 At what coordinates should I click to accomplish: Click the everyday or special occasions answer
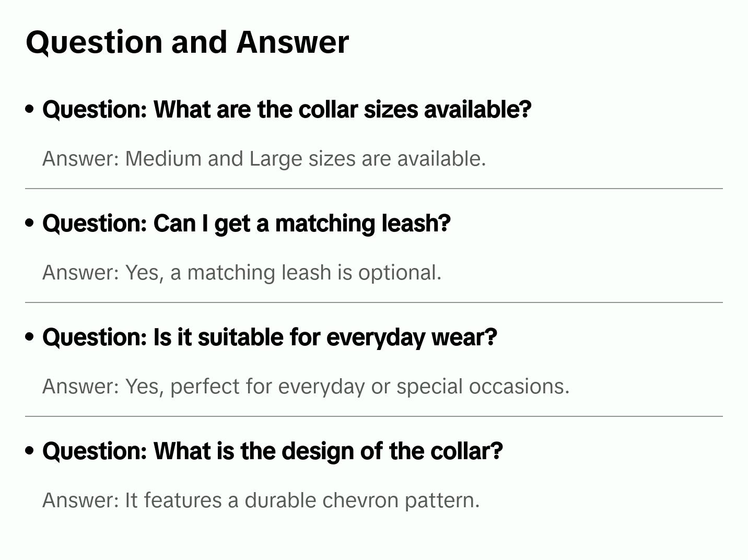[306, 387]
